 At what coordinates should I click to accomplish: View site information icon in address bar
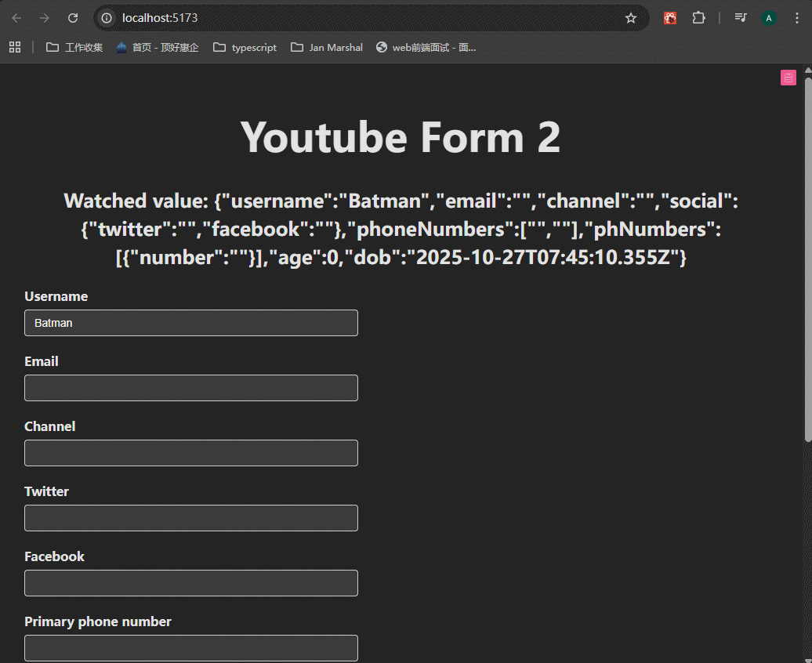pyautogui.click(x=107, y=18)
